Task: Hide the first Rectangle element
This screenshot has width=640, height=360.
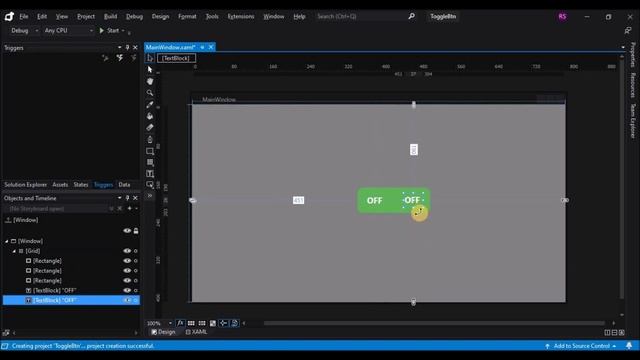Action: point(127,261)
